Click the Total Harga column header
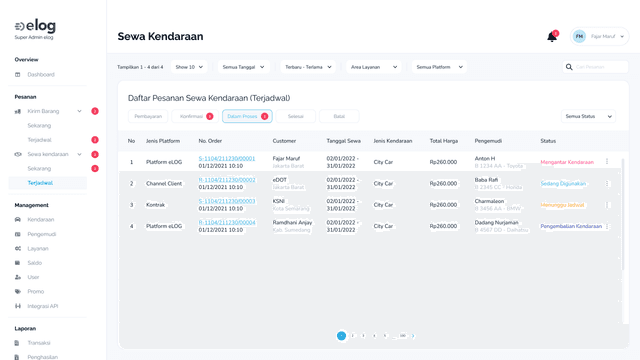 pos(444,141)
